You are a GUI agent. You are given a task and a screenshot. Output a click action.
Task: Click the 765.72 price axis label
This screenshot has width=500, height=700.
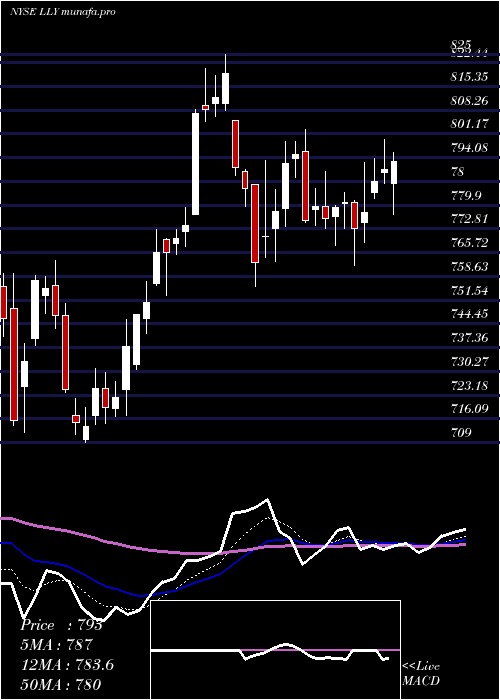tap(469, 243)
